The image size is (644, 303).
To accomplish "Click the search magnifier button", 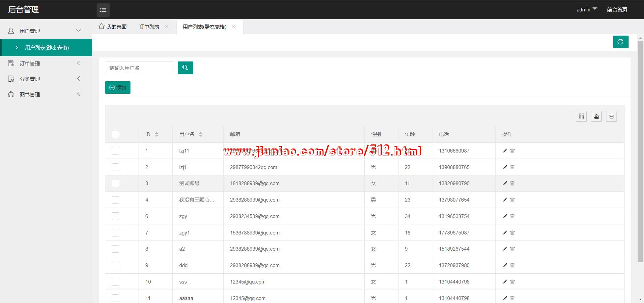I will point(185,68).
